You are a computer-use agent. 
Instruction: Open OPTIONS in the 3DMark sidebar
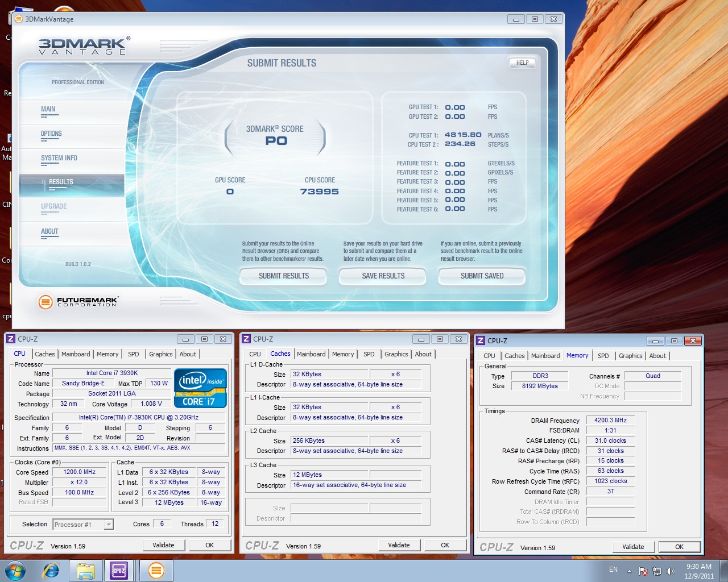click(x=51, y=134)
